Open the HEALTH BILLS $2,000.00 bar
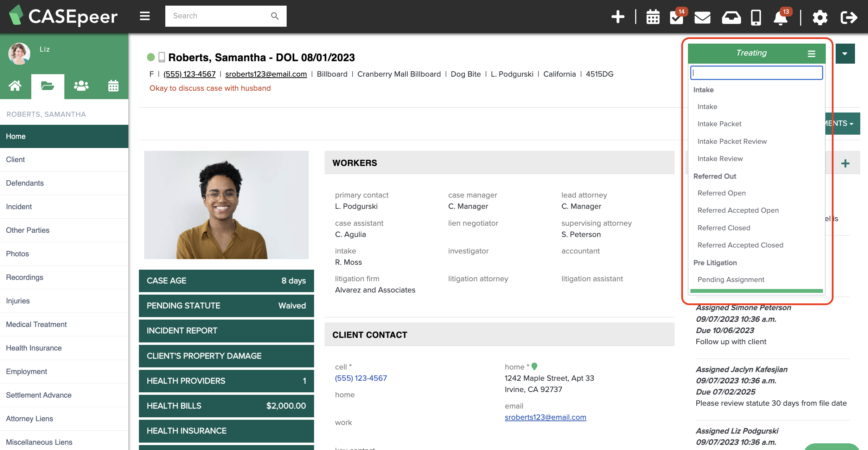Screen dimensions: 868x450 [226, 406]
